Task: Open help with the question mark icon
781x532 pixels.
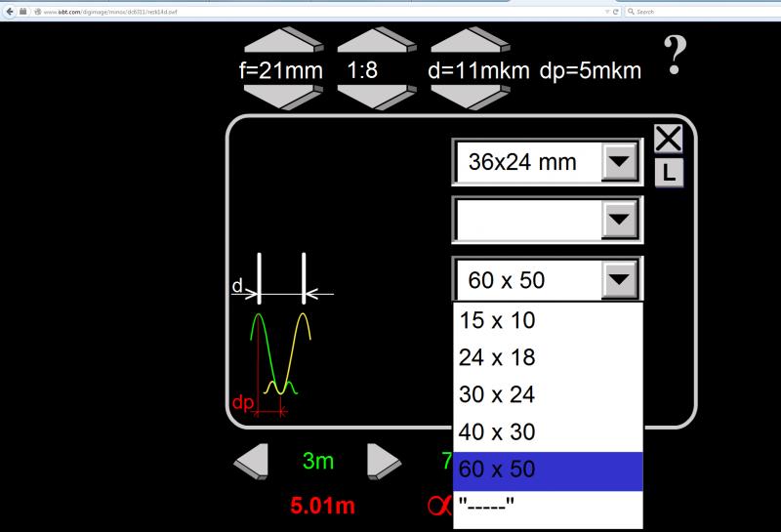Action: tap(675, 56)
